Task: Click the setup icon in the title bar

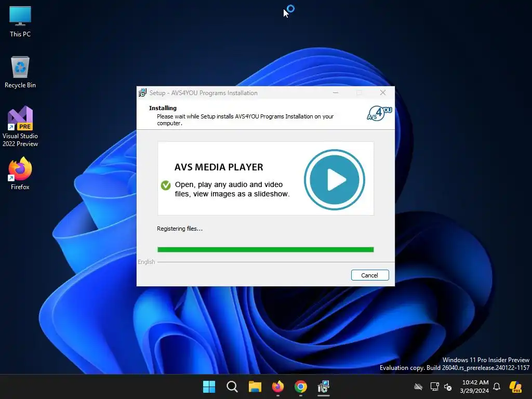Action: click(142, 92)
